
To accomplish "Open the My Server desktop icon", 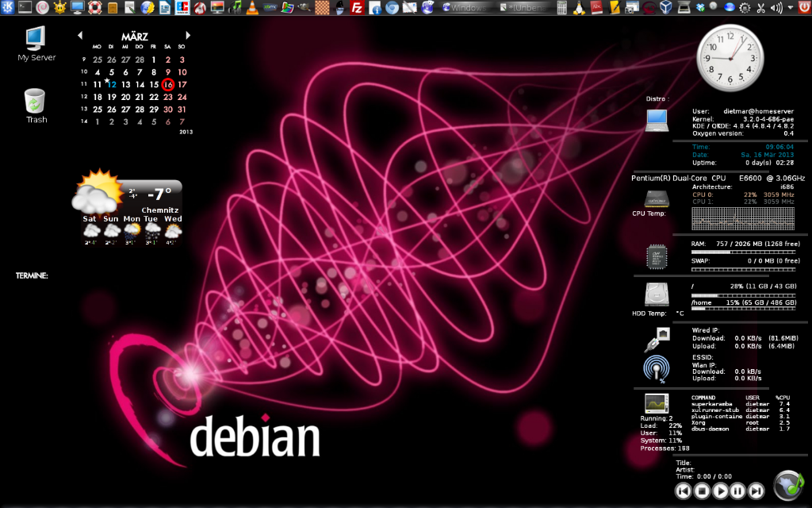I will click(x=36, y=44).
